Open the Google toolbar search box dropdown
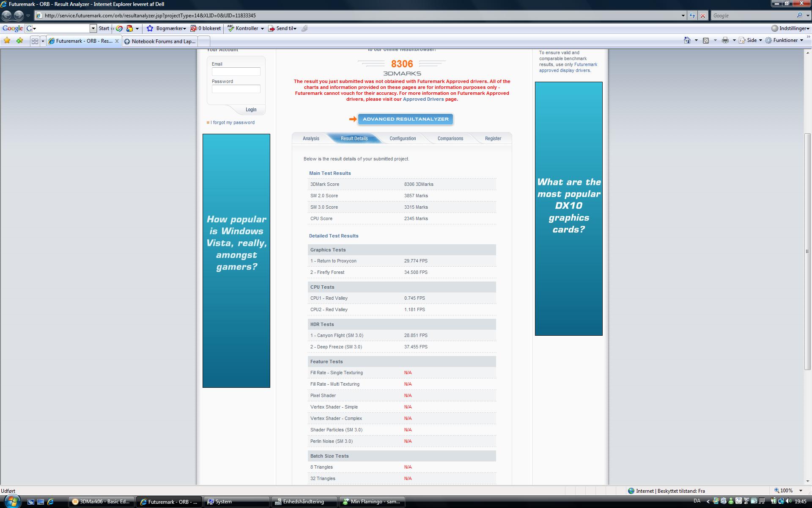This screenshot has height=508, width=812. 93,28
